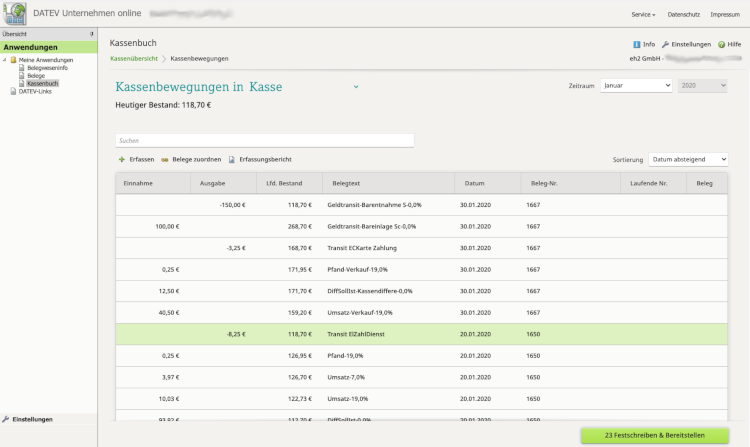Click the green Hilfe question icon
This screenshot has height=447, width=750.
721,45
